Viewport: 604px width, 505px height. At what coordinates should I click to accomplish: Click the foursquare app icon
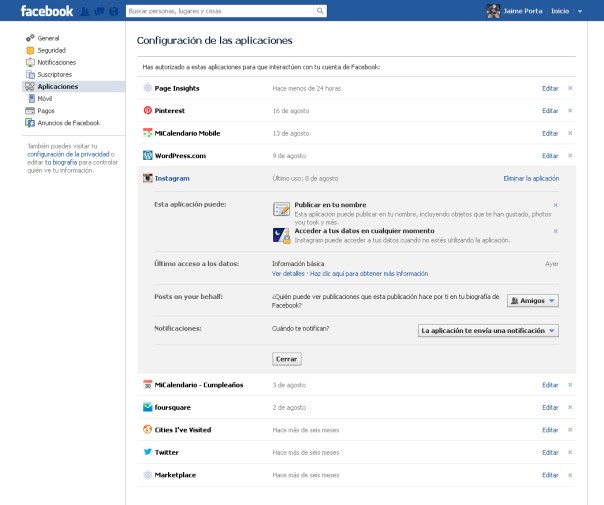pyautogui.click(x=147, y=407)
